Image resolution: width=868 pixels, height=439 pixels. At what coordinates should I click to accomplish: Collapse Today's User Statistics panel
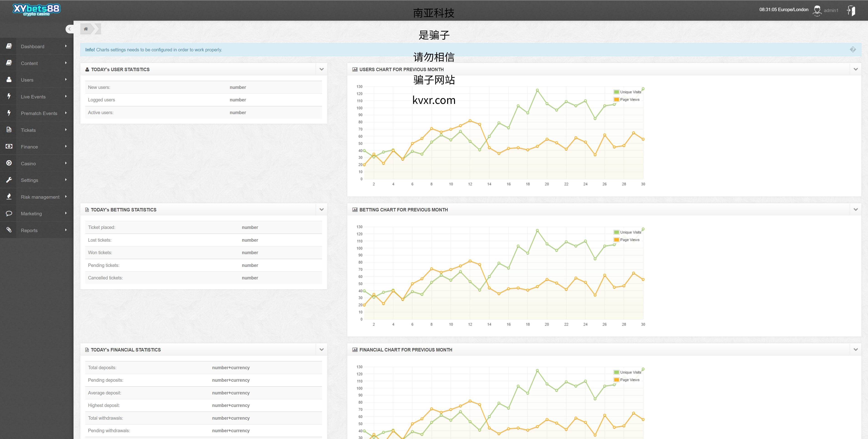[x=321, y=69]
